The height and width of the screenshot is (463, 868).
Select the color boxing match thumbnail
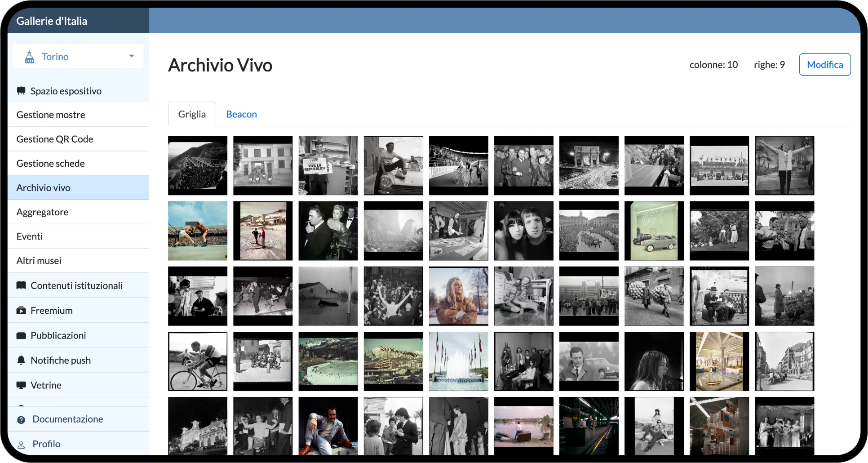click(x=198, y=231)
